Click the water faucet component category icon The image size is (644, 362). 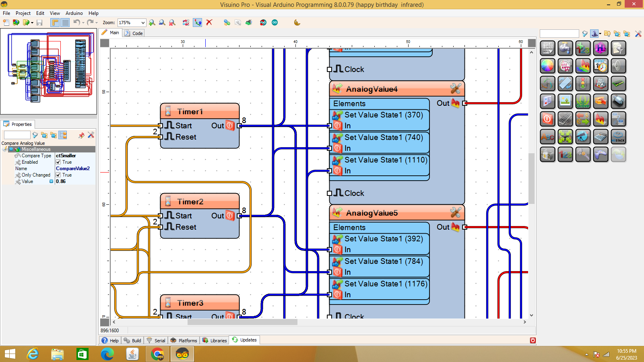(565, 48)
